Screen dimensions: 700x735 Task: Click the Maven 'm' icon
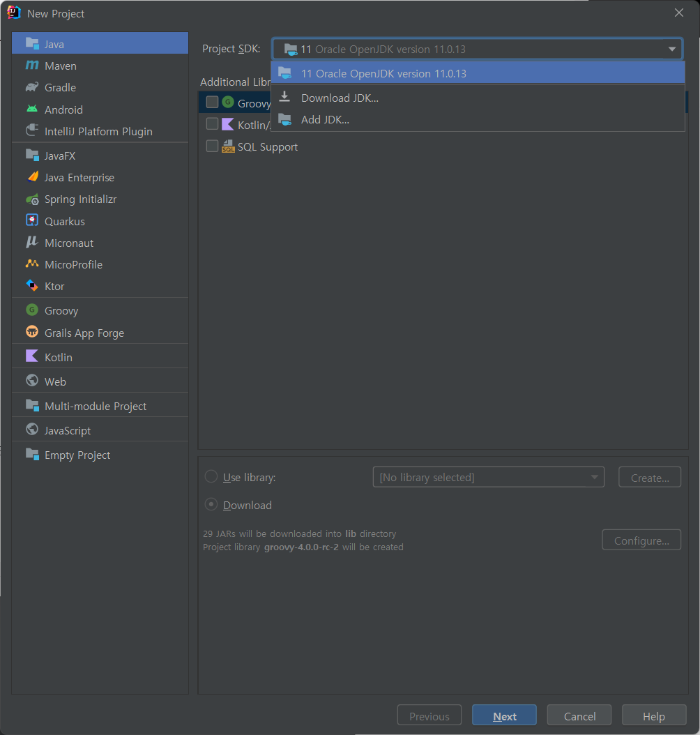[x=32, y=65]
